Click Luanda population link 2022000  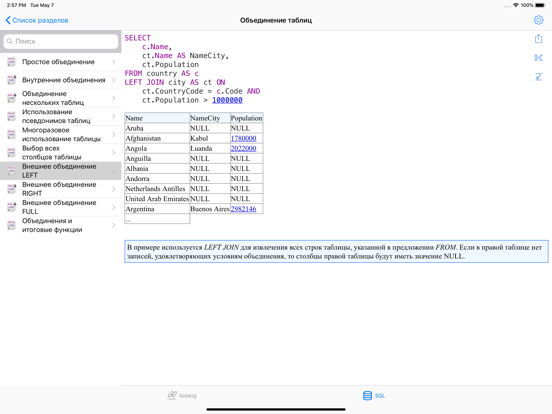243,149
